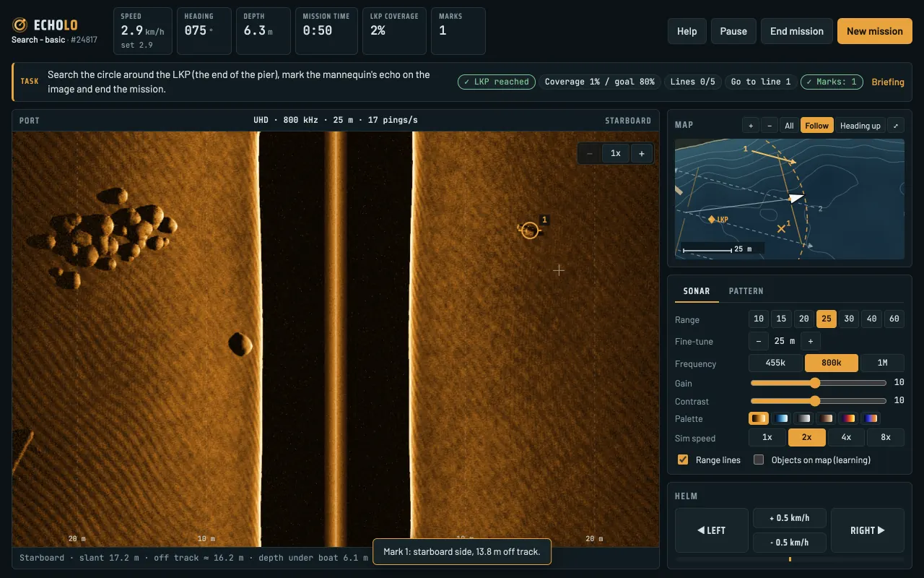Steer the boat with LEFT arrow button
The image size is (924, 578).
[x=712, y=530]
